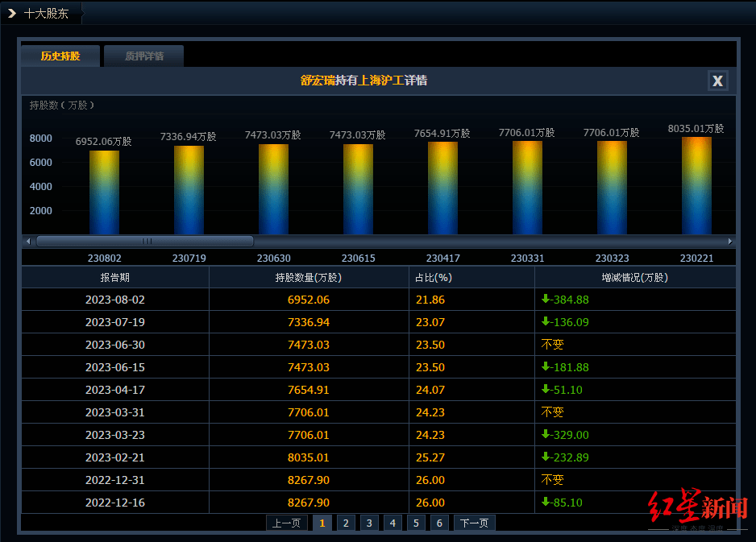Select page 2 in pagination
This screenshot has height=542, width=756.
(x=345, y=523)
